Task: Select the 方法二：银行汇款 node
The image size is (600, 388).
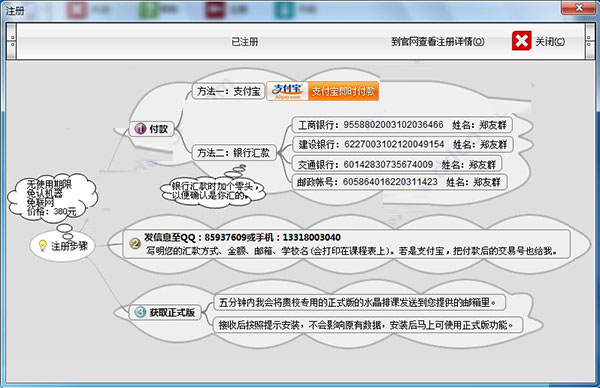Action: (233, 153)
